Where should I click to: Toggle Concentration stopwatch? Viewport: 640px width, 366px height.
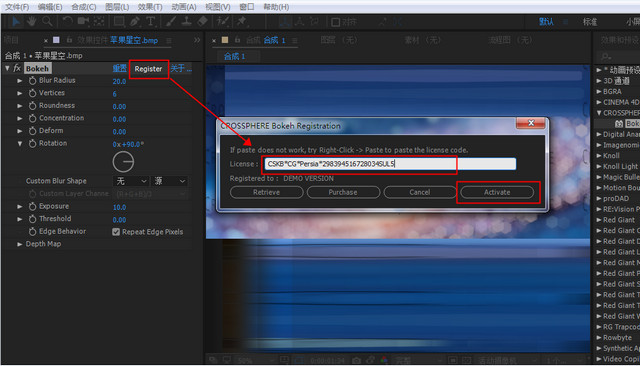(x=33, y=118)
